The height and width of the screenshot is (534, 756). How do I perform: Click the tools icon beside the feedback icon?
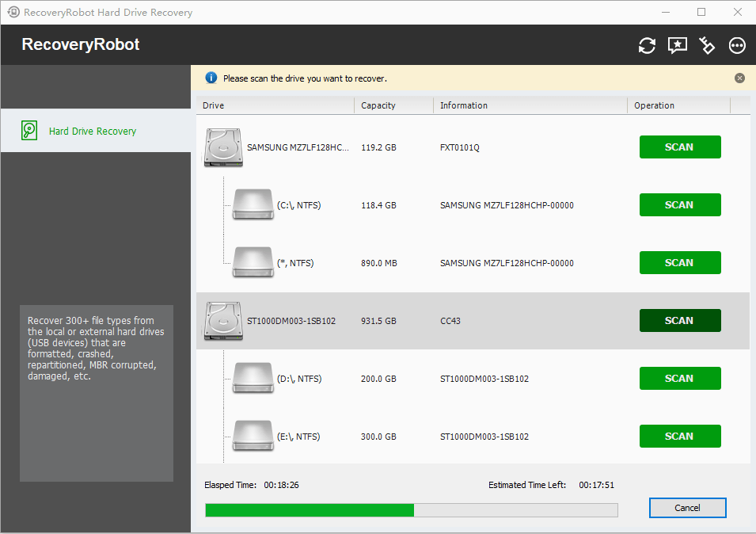pyautogui.click(x=707, y=45)
